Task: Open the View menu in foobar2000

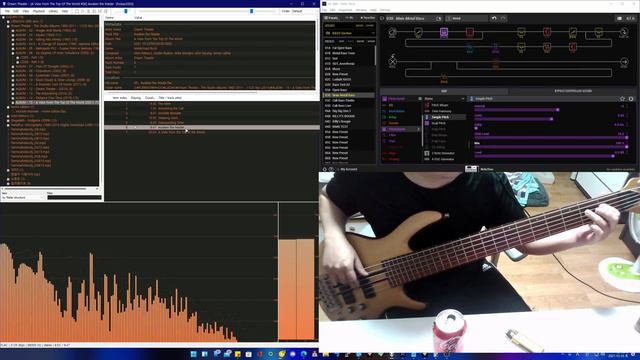Action: (26, 11)
